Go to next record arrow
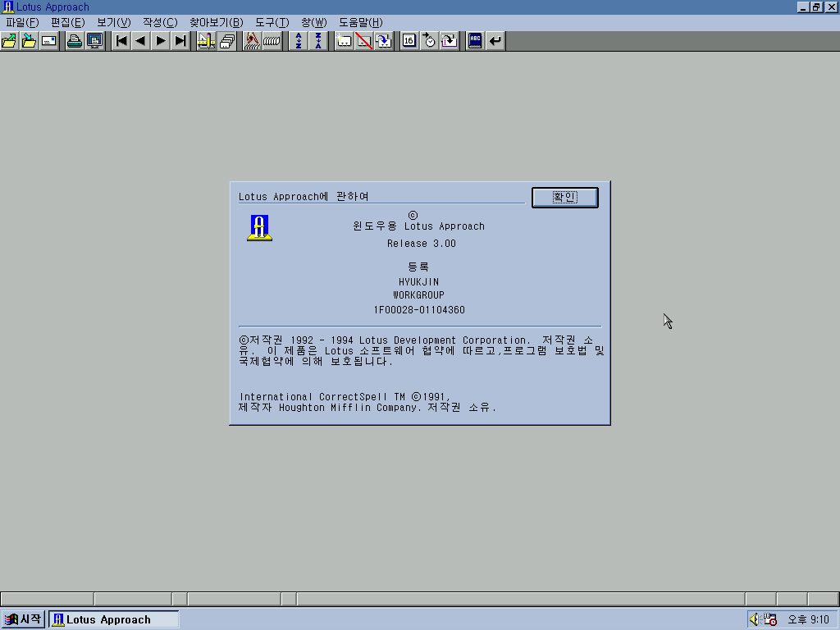The width and height of the screenshot is (840, 630). coord(161,41)
